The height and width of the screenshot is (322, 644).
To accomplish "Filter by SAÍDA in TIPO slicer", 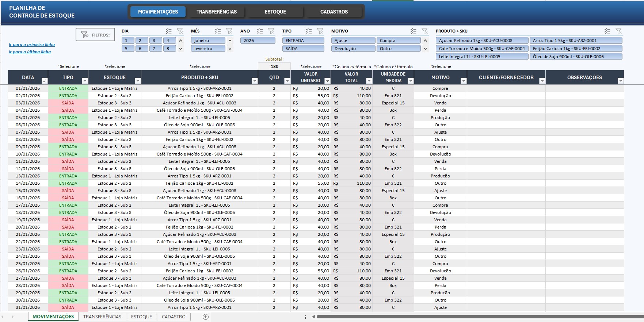I will (303, 49).
